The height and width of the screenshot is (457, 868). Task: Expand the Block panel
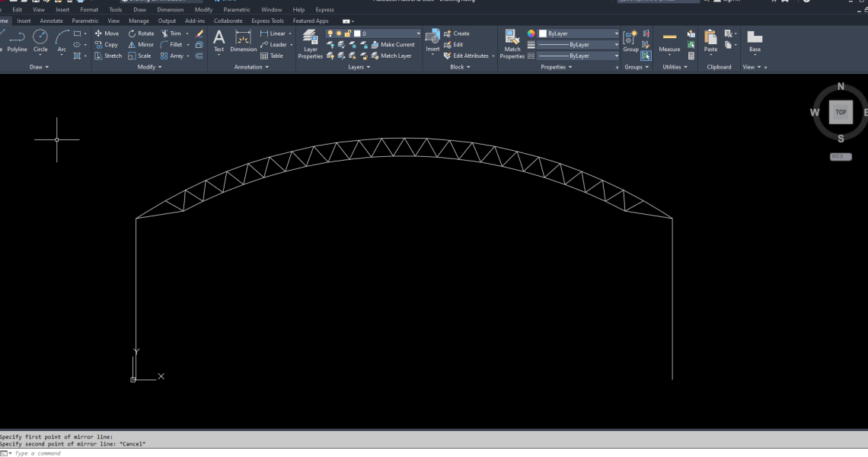click(x=460, y=67)
